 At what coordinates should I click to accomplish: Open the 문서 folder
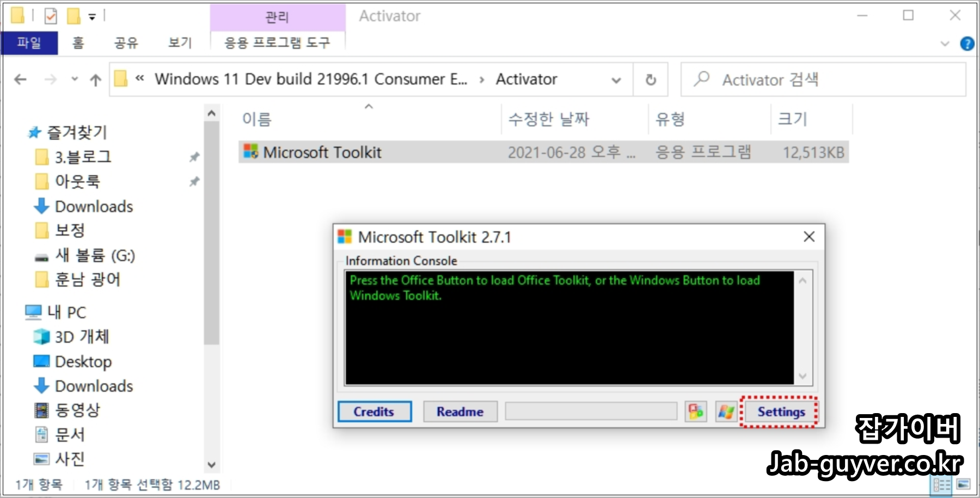(70, 434)
